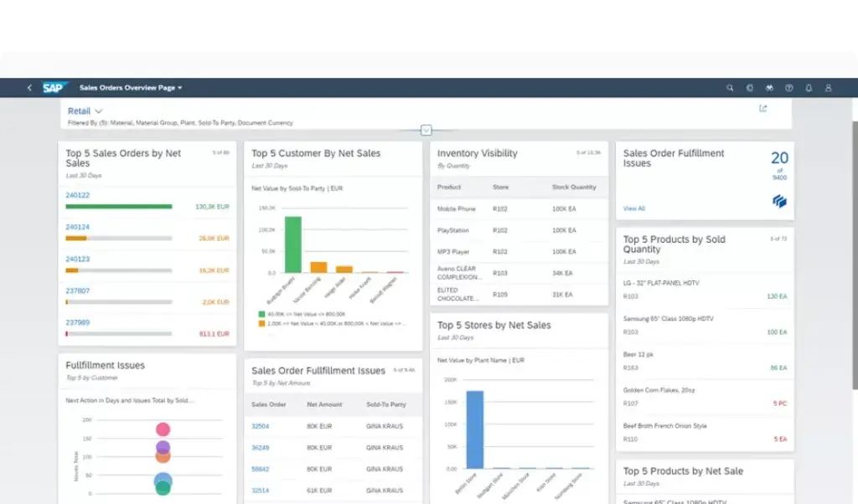858x504 pixels.
Task: Click the 130,3K EUR value for order 240122
Action: 212,207
